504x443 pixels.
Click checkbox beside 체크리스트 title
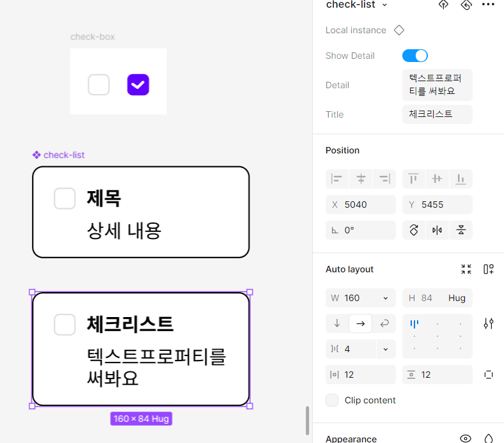[x=65, y=325]
